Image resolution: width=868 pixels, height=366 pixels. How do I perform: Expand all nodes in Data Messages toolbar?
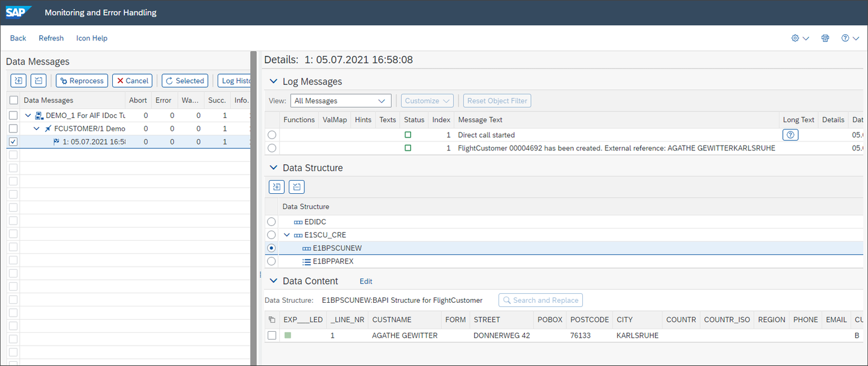tap(18, 81)
